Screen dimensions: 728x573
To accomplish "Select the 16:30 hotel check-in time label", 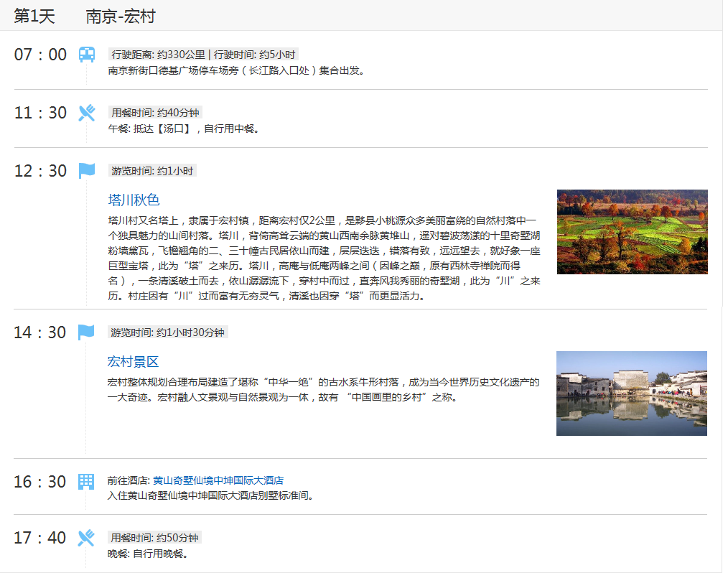I will point(40,481).
